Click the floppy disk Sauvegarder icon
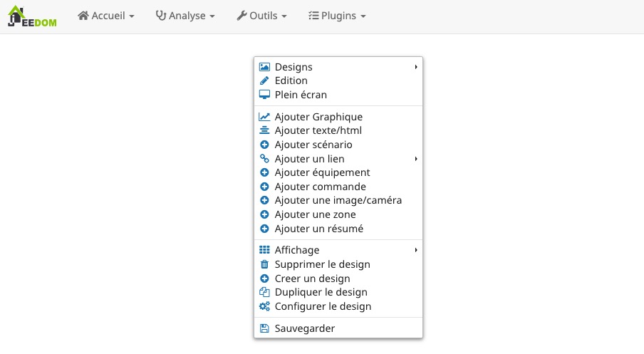 pos(264,328)
